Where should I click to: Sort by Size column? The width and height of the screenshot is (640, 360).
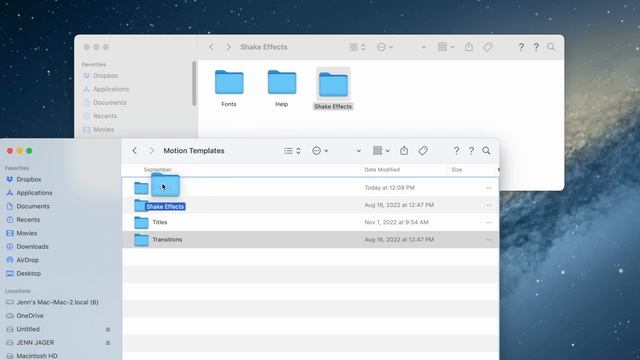457,170
